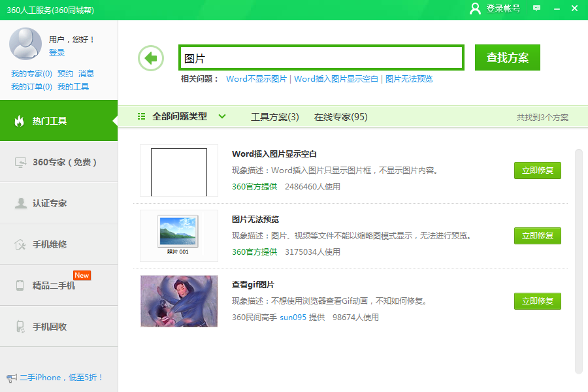This screenshot has width=588, height=392.
Task: Click 立即修复 for Word插入图片显示空白
Action: [538, 171]
